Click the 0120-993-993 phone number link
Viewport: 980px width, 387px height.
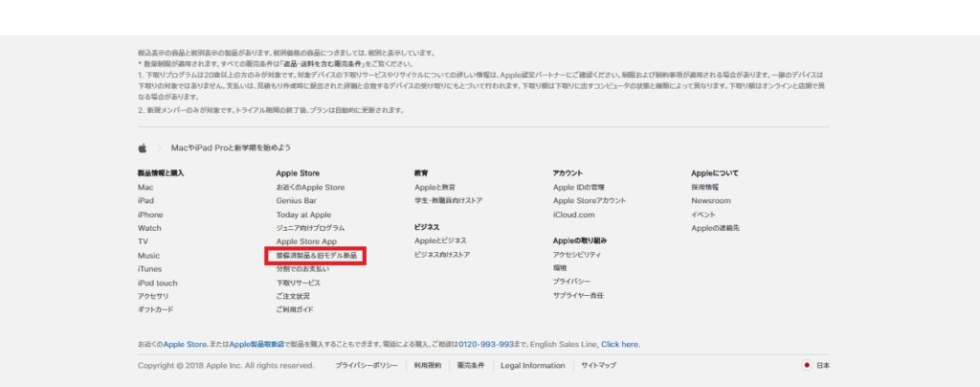point(485,344)
